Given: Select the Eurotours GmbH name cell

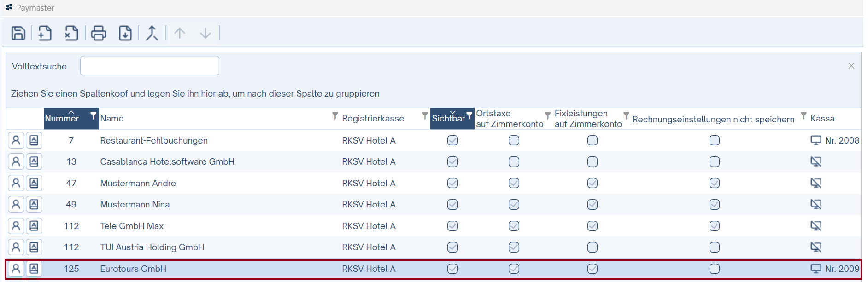Looking at the screenshot, I should pos(133,269).
